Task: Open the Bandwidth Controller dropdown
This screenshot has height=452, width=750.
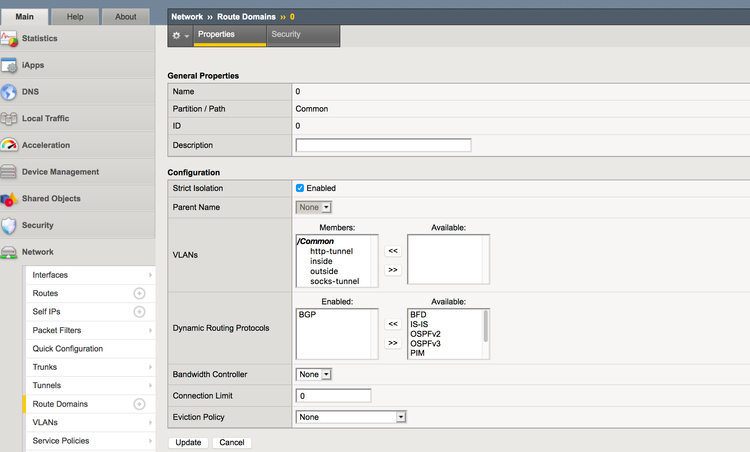Action: coord(313,374)
